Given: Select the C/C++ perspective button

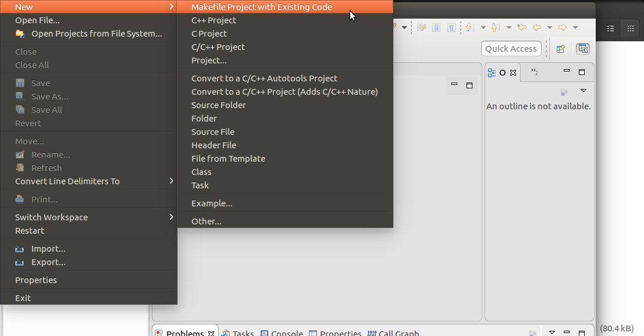Looking at the screenshot, I should 582,49.
